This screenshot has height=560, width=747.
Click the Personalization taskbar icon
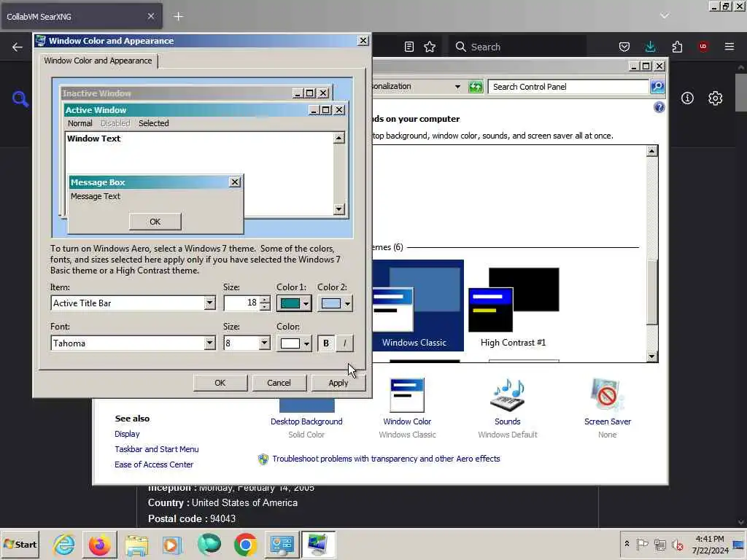(318, 545)
